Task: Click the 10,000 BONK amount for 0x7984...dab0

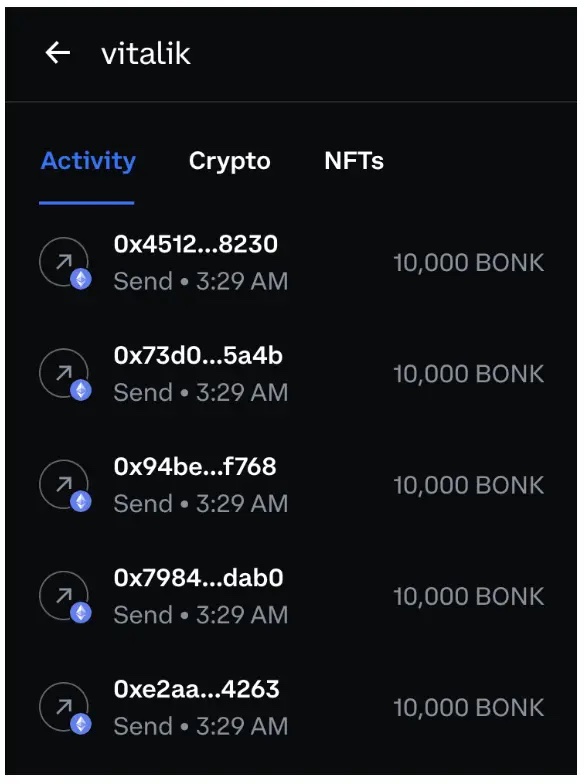Action: coord(468,596)
